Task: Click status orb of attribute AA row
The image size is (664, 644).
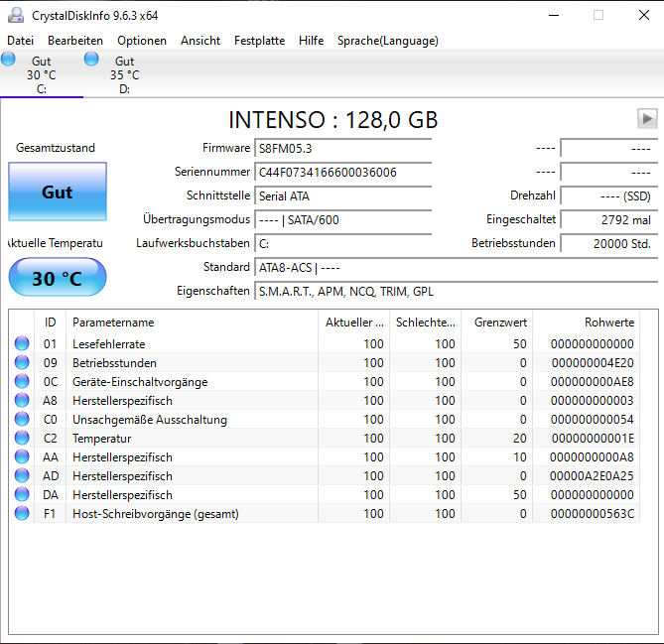Action: pos(22,456)
